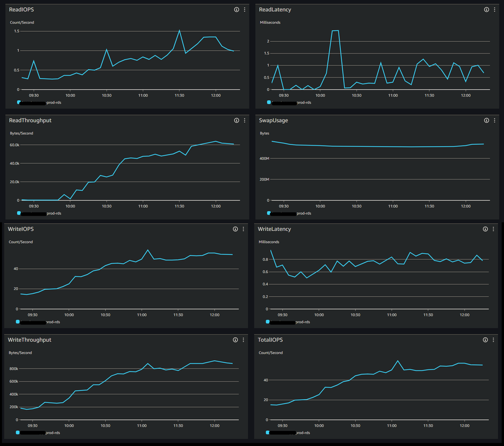504x446 pixels.
Task: Open info icon on WriteLatency widget
Action: tap(486, 229)
